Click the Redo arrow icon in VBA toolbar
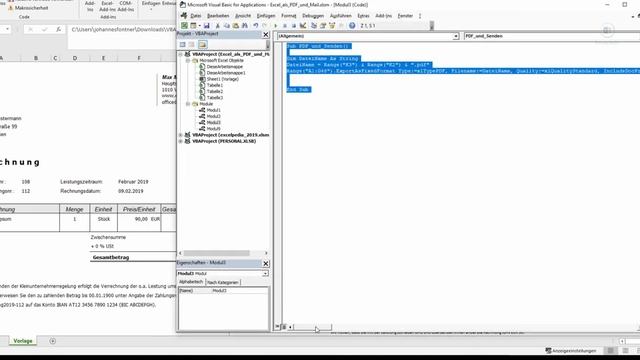The image size is (640, 360). coord(264,26)
